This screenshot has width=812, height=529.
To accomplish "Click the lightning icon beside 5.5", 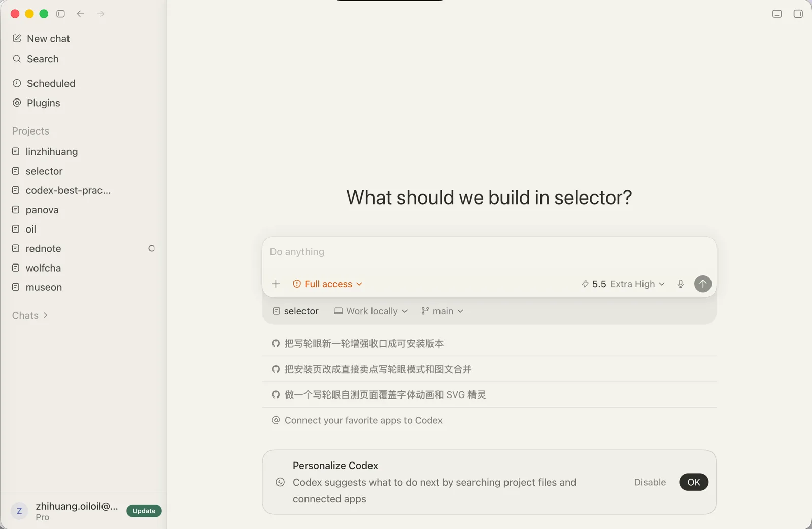I will tap(585, 284).
